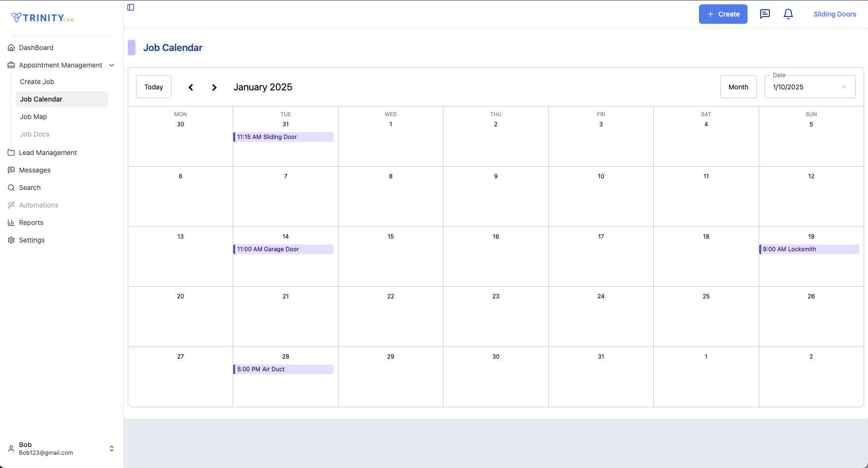This screenshot has height=468, width=868.
Task: Click the Trinity CRM logo
Action: (43, 18)
